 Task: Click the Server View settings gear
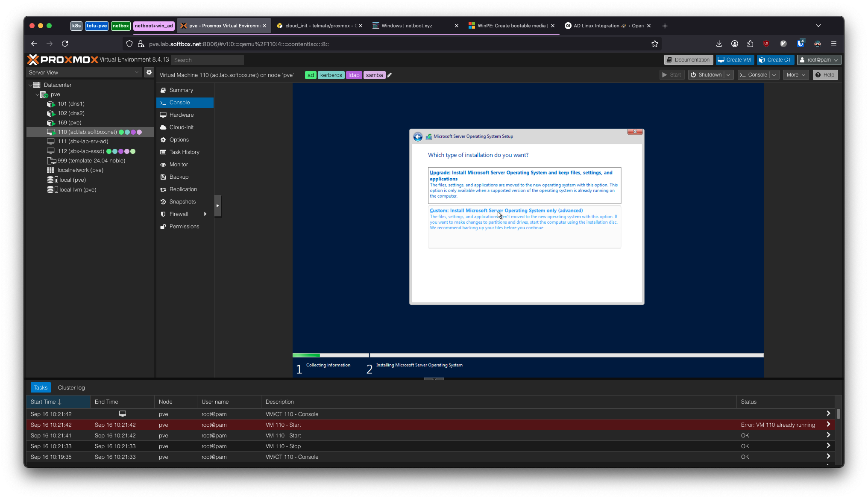click(149, 72)
